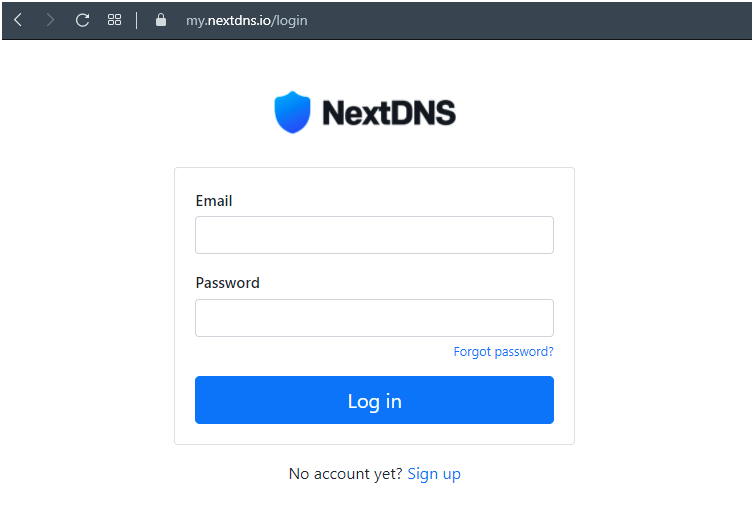Follow the Sign up link
This screenshot has height=518, width=754.
point(434,474)
